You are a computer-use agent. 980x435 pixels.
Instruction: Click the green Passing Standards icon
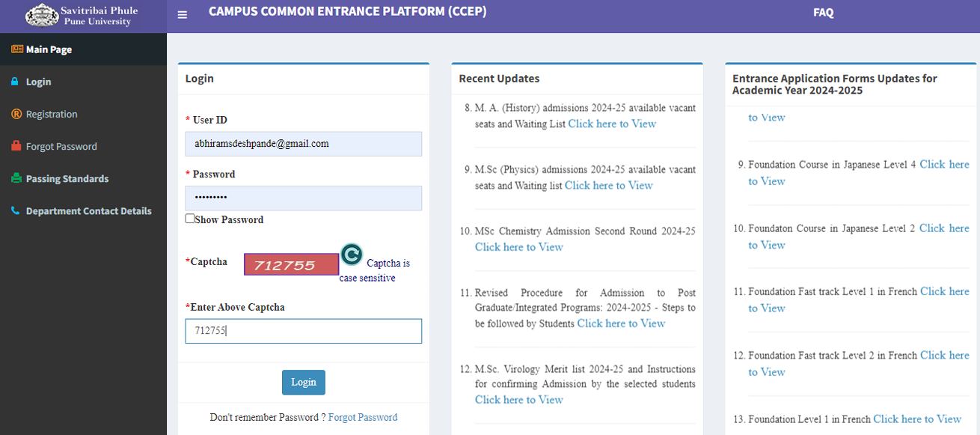(16, 178)
